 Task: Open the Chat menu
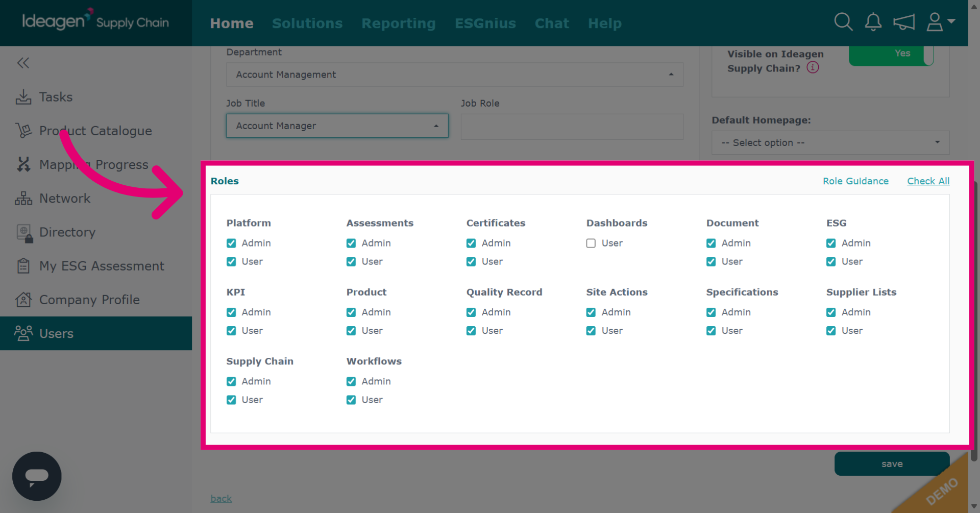pos(552,23)
